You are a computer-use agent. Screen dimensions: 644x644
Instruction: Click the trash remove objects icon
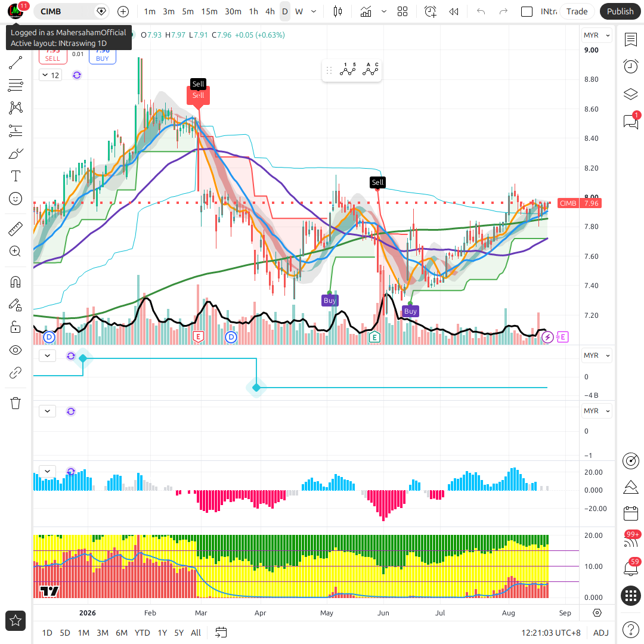pos(16,403)
